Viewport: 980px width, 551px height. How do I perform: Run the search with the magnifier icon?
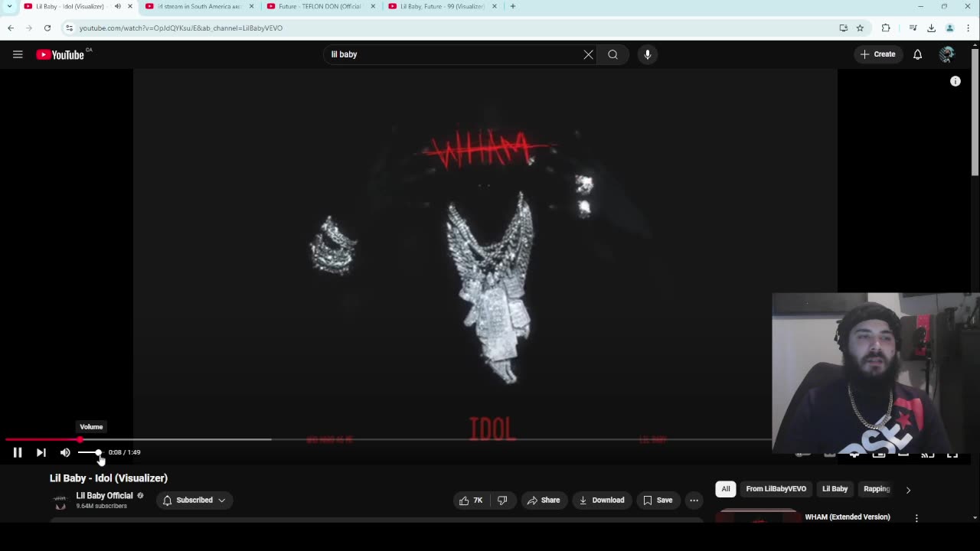tap(612, 54)
